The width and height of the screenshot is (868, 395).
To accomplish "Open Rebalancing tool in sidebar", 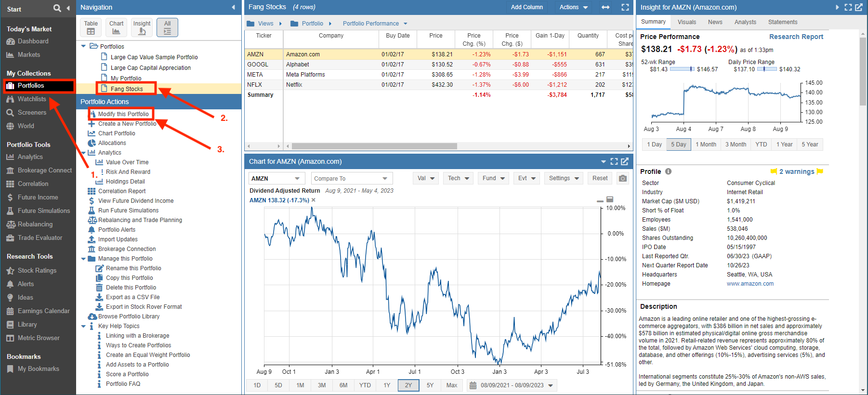I will (35, 224).
